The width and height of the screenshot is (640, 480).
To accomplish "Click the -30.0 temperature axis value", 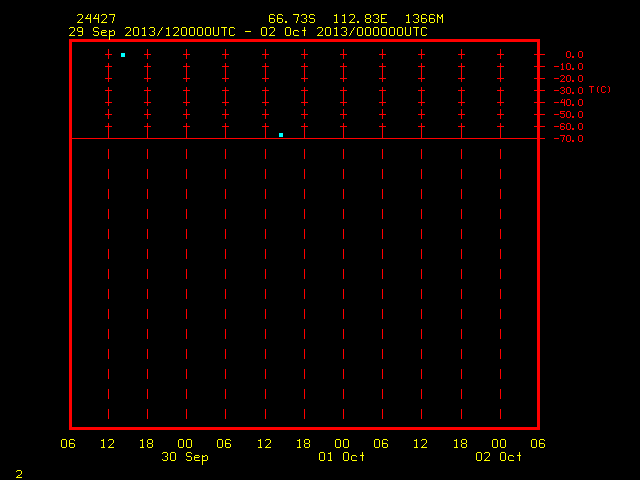I will 569,91.
